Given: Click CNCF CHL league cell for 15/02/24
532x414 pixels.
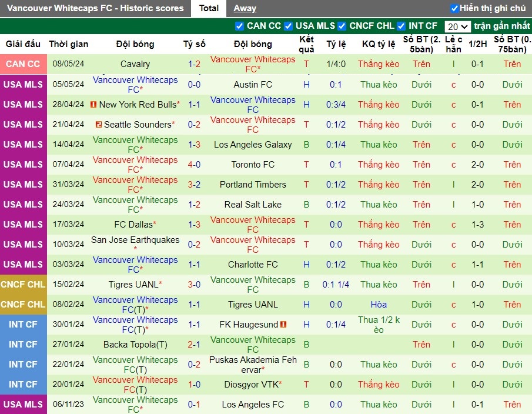Looking at the screenshot, I should point(23,285).
